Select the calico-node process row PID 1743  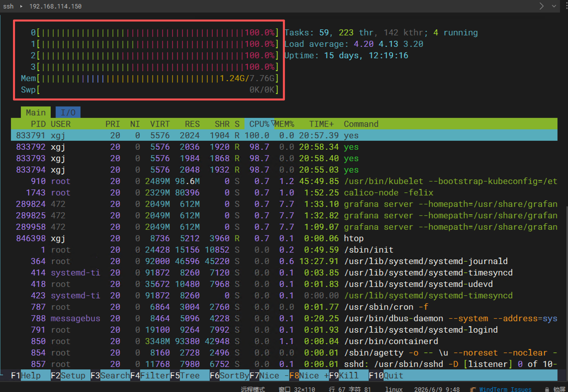[x=284, y=192]
